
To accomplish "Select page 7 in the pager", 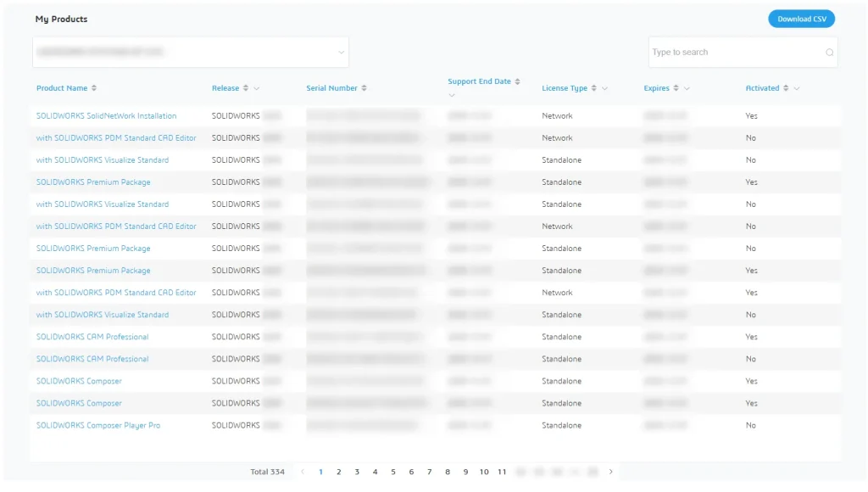I will coord(430,472).
